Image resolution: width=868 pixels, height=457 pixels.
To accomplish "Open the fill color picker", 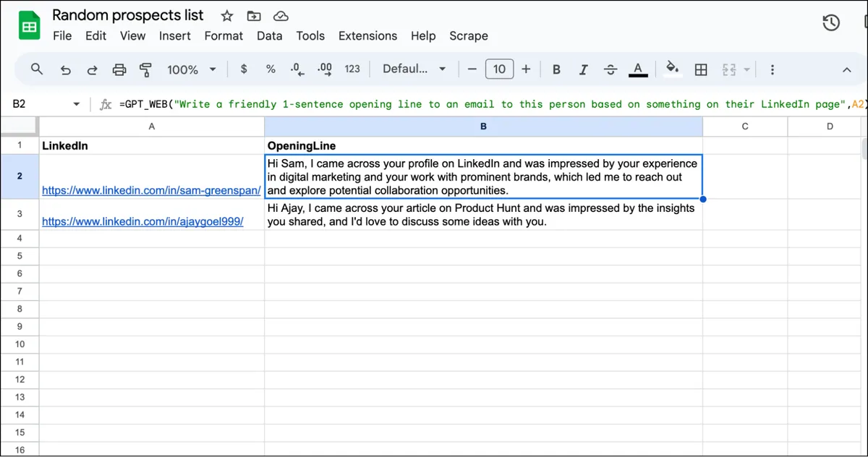I will [673, 69].
